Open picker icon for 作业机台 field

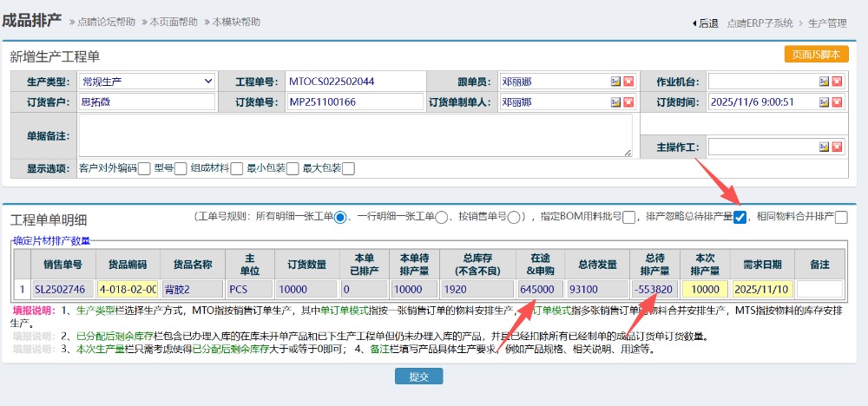[x=824, y=82]
